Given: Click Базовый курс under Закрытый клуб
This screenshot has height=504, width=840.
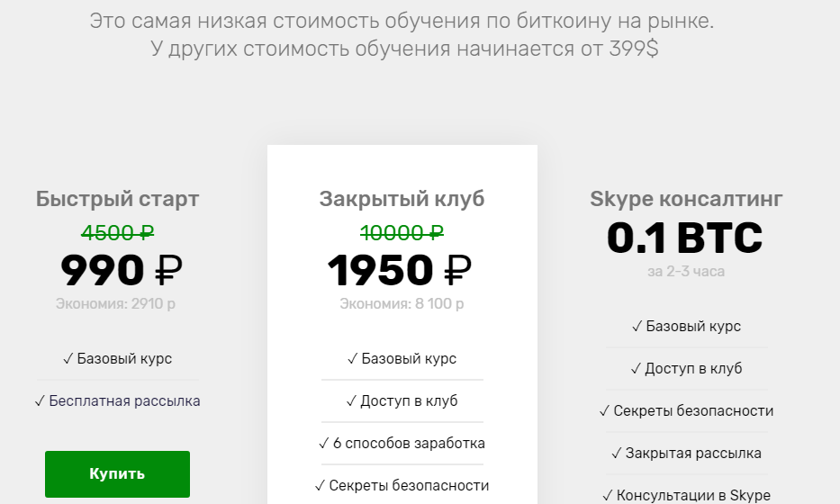Looking at the screenshot, I should (x=402, y=358).
